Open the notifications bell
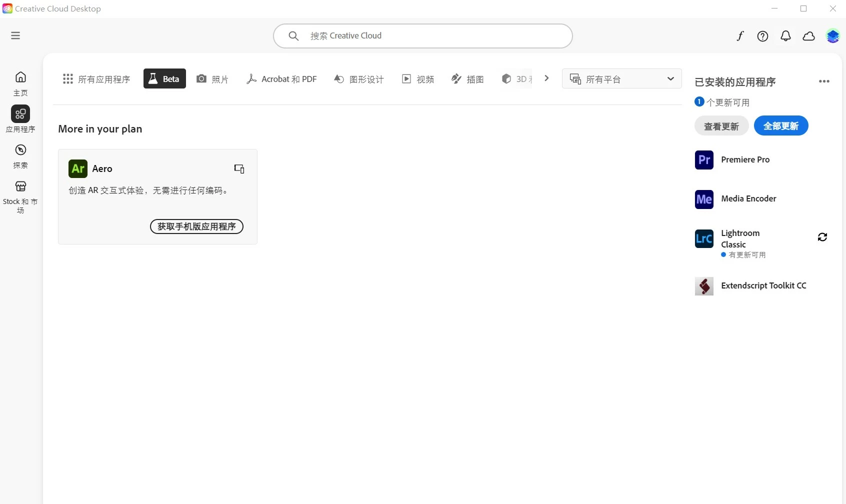Viewport: 846px width, 504px height. coord(785,36)
